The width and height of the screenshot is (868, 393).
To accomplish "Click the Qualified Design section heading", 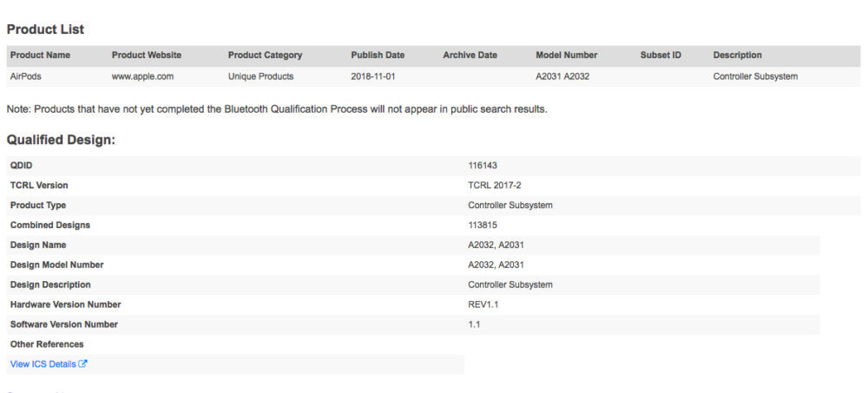I will (x=61, y=140).
